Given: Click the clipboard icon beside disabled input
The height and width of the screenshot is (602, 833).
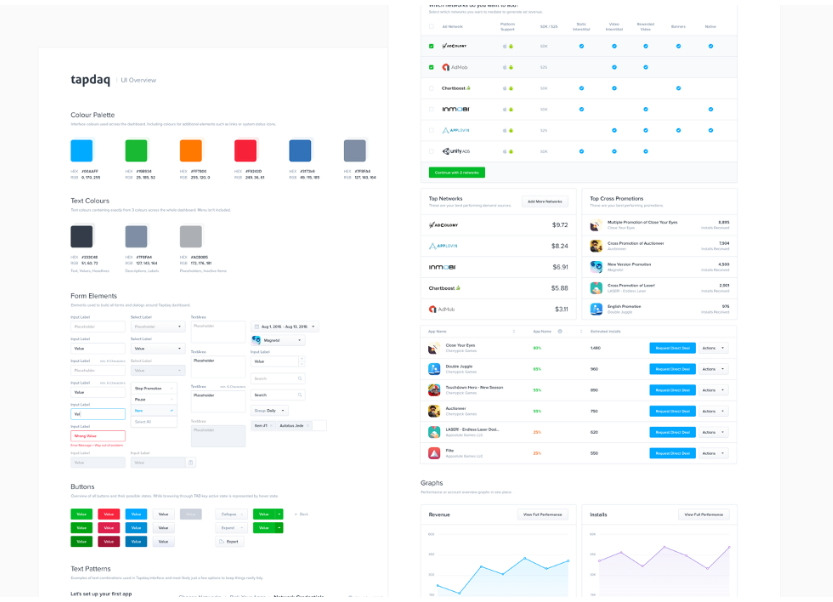Looking at the screenshot, I should pyautogui.click(x=191, y=463).
